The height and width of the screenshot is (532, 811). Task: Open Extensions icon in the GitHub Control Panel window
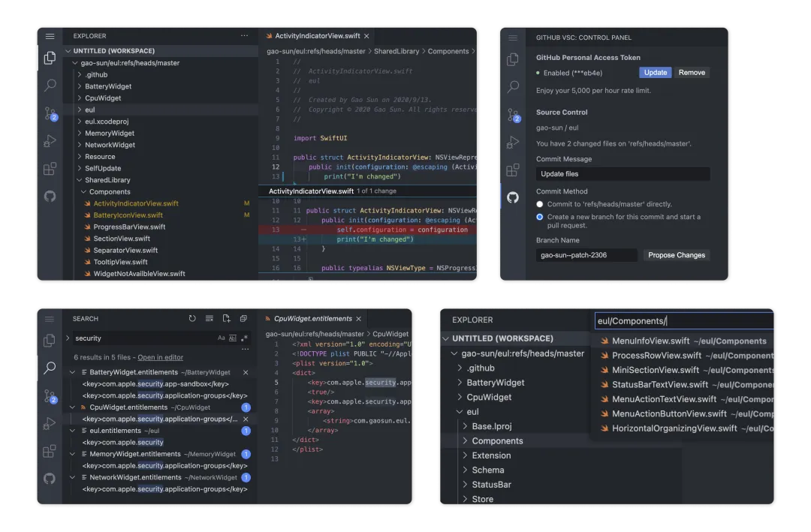click(x=513, y=170)
